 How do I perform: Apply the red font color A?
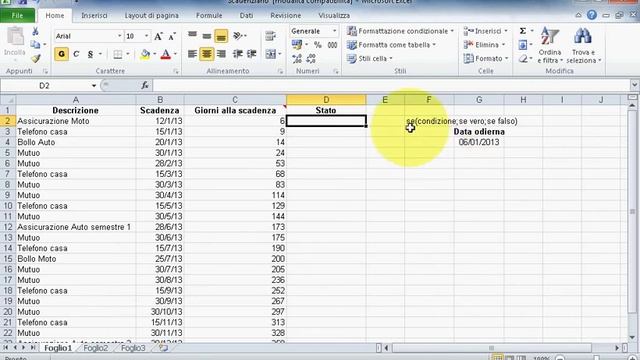point(166,54)
